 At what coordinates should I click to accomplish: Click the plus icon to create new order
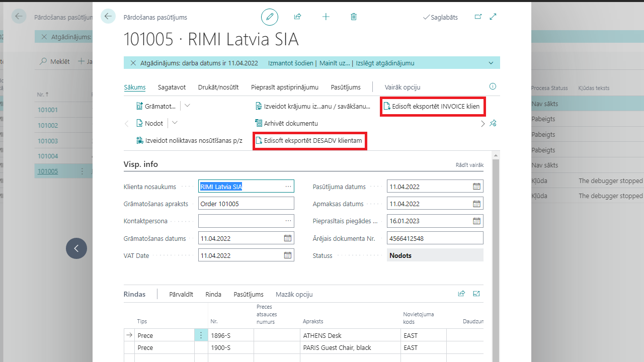pyautogui.click(x=326, y=17)
